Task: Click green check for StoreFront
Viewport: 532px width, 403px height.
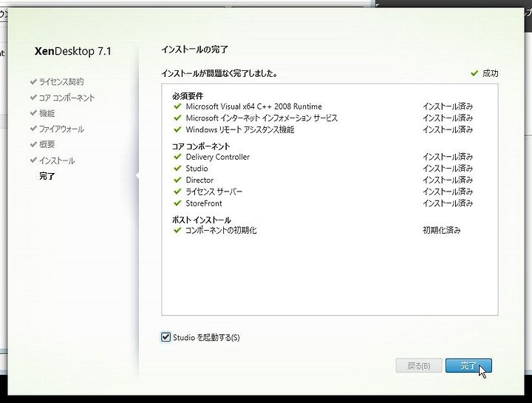Action: pos(177,203)
